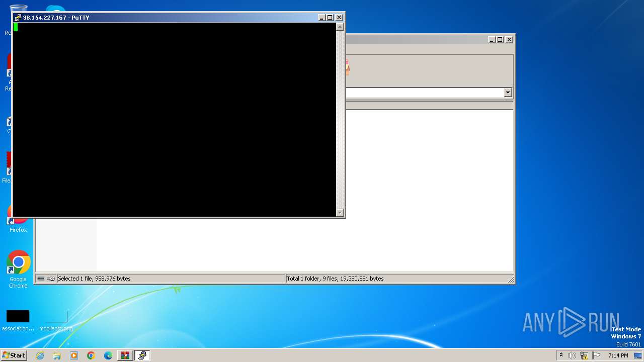Select the association file on desktop

[x=18, y=321]
